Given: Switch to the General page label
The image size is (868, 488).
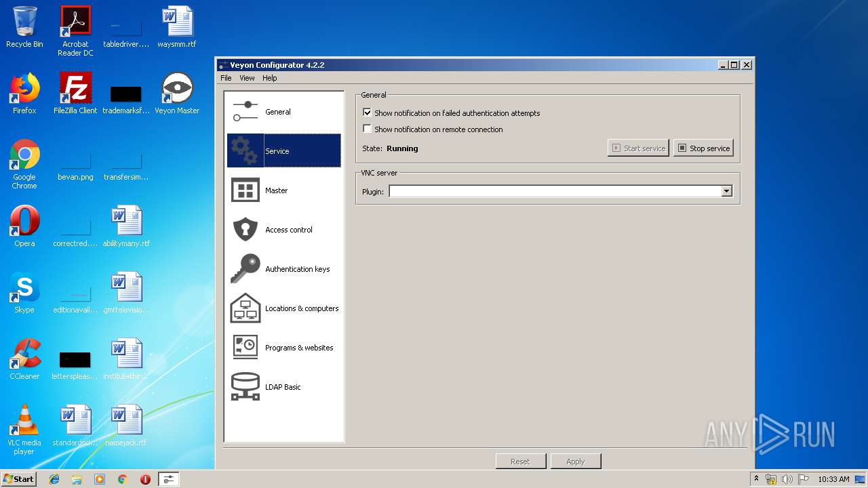Looking at the screenshot, I should 278,112.
